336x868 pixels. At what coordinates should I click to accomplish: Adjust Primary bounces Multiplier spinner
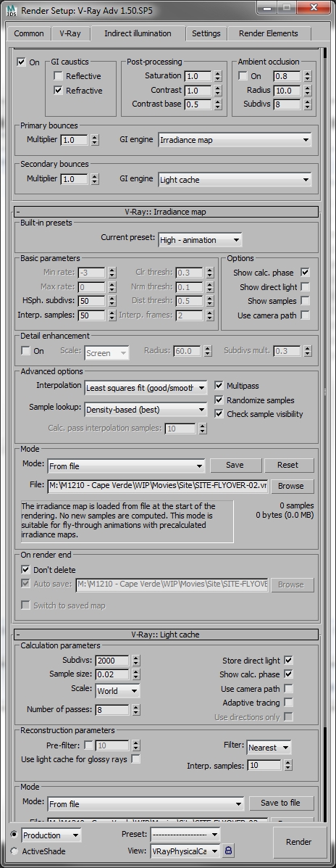pyautogui.click(x=94, y=140)
